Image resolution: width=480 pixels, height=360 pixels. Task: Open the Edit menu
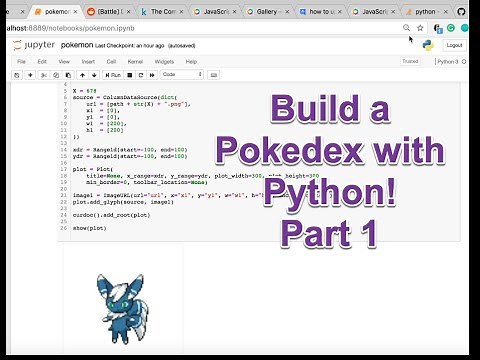coord(42,62)
